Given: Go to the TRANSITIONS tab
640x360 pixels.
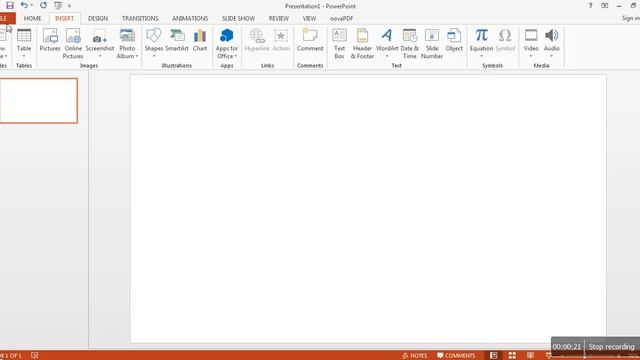Looking at the screenshot, I should pyautogui.click(x=140, y=18).
